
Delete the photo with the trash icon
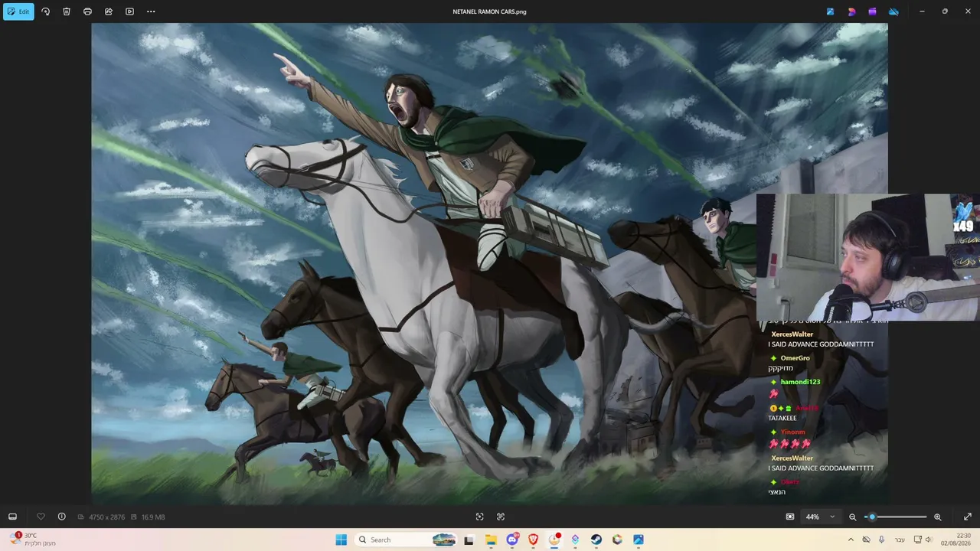67,11
